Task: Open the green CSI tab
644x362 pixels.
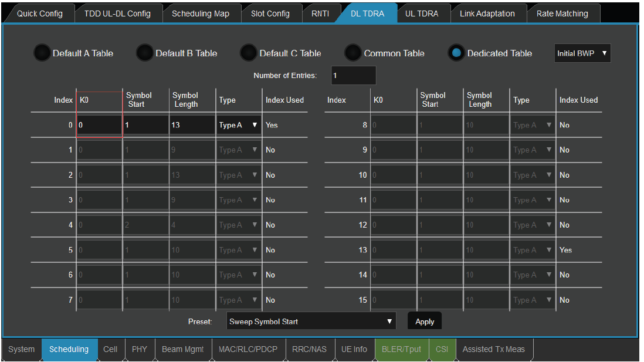Action: pyautogui.click(x=442, y=349)
